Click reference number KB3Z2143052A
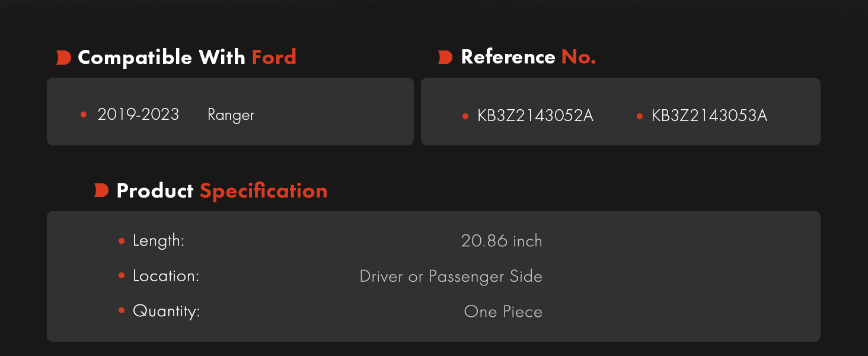Viewport: 868px width, 356px height. [535, 116]
